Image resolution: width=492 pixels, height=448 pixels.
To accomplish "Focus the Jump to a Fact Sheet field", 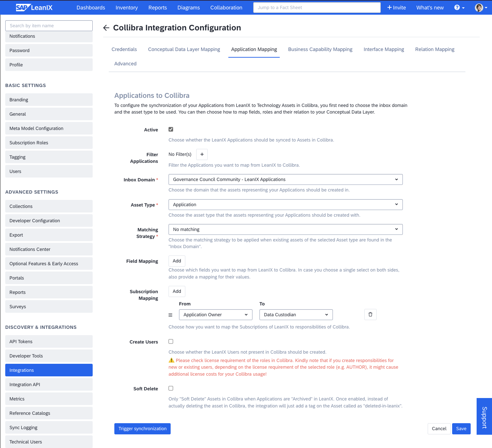I will click(x=317, y=8).
